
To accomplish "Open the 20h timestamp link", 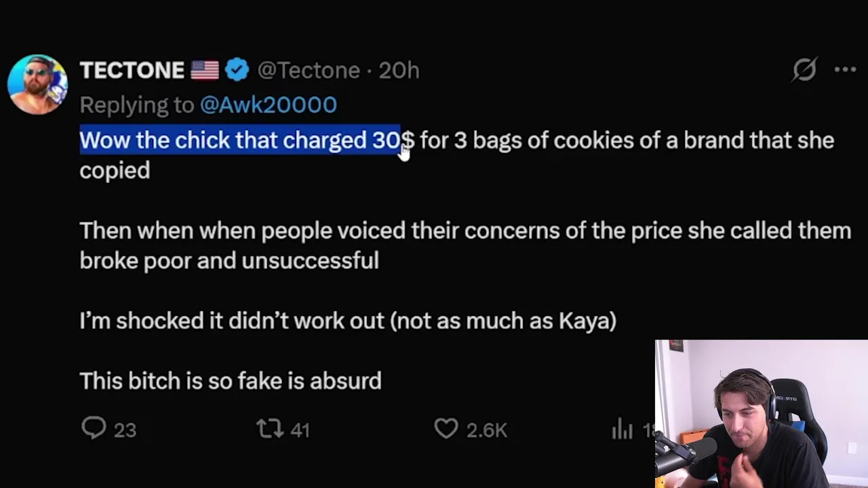I will [x=399, y=70].
